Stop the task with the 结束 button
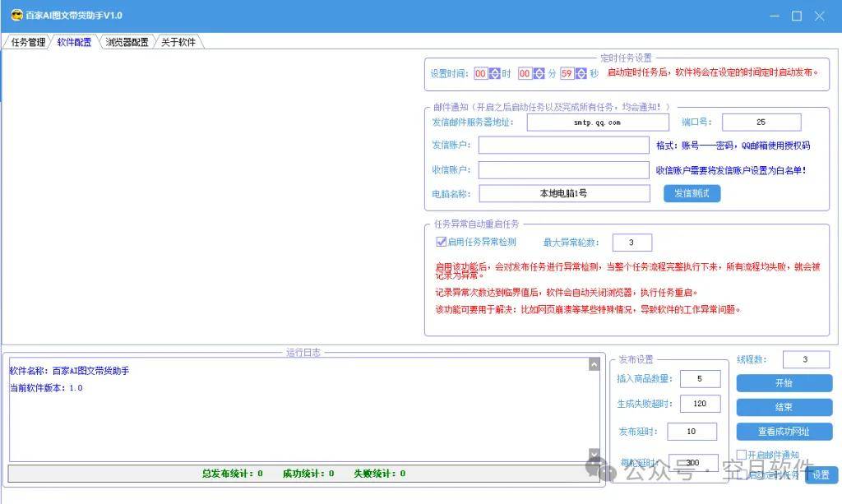The width and height of the screenshot is (842, 504). coord(784,407)
